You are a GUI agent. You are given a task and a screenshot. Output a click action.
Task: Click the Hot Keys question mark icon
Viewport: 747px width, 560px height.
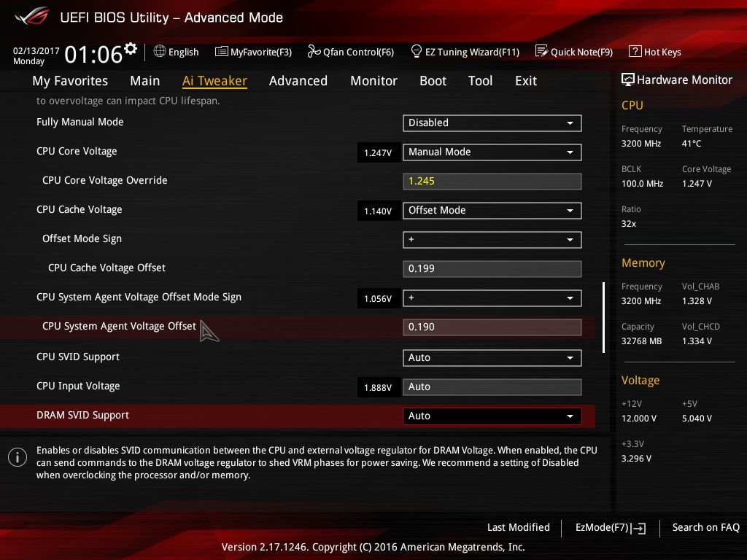point(635,51)
